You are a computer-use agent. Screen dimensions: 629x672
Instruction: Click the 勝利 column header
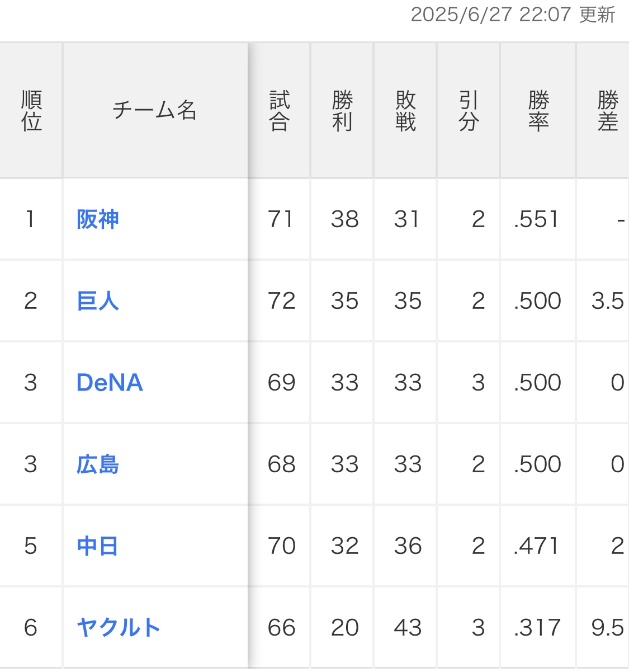pos(342,111)
